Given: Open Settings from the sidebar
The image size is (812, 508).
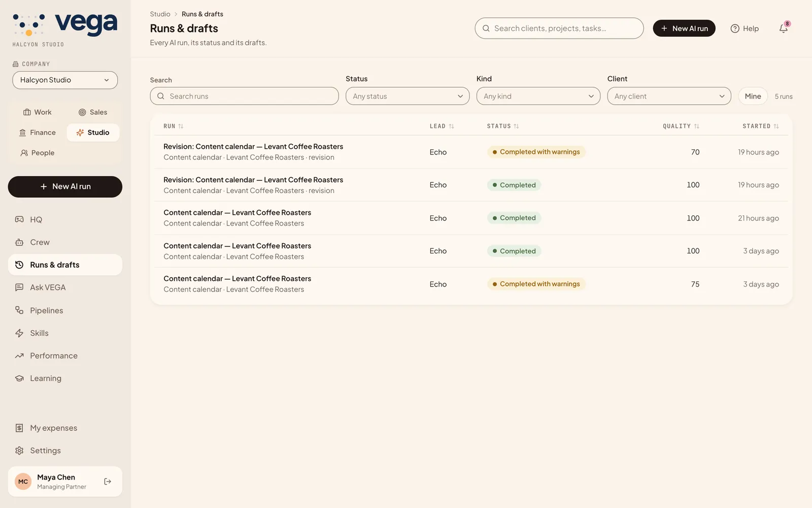Looking at the screenshot, I should [x=65, y=451].
